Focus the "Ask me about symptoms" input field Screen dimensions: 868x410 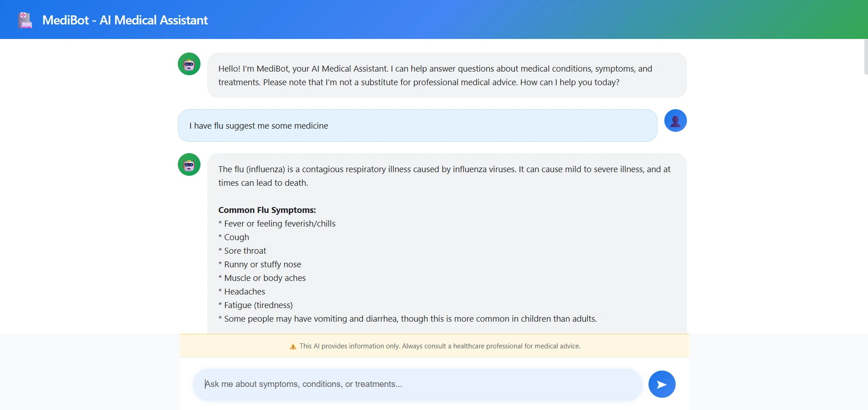pos(417,384)
